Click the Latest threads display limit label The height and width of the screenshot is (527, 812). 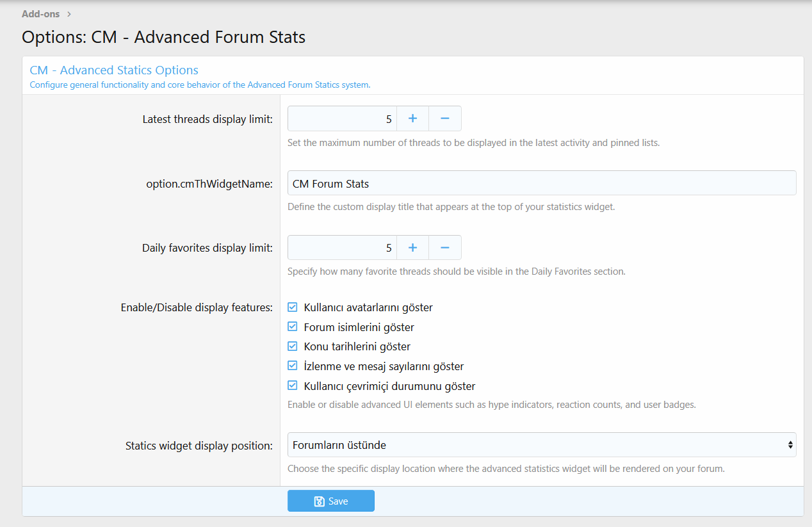[207, 119]
